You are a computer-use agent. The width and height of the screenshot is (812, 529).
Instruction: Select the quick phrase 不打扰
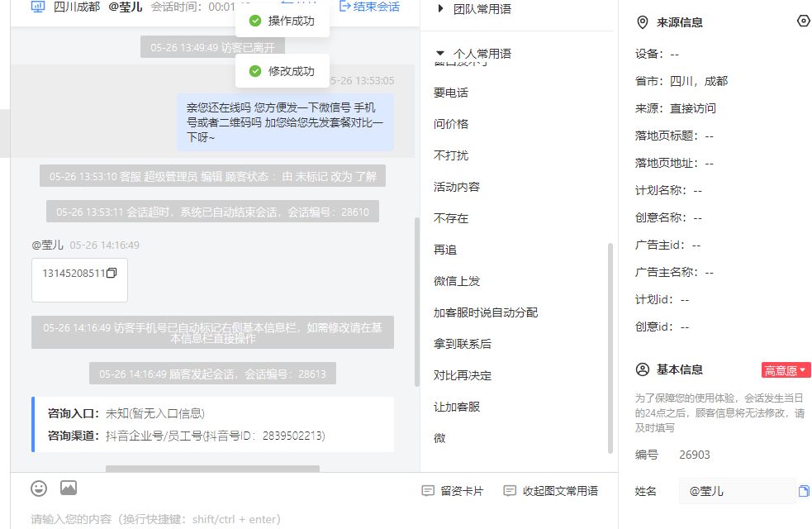coord(451,155)
